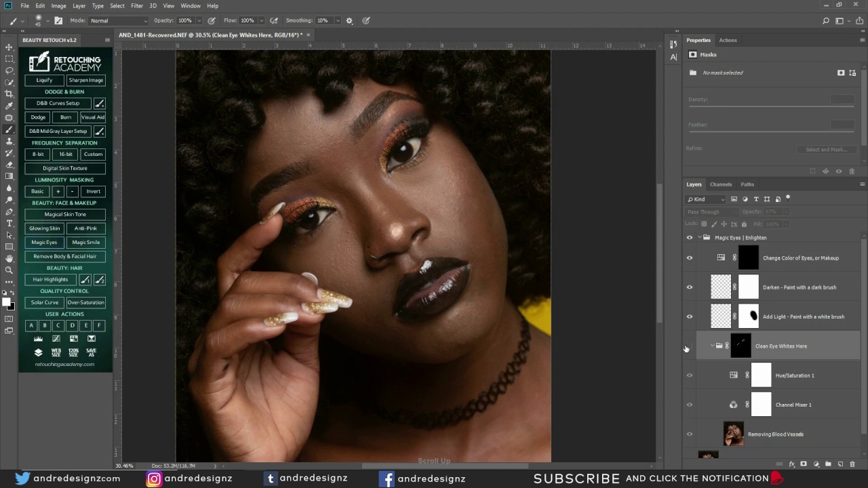Open the Opacity percentage dropdown in options bar

pos(199,21)
